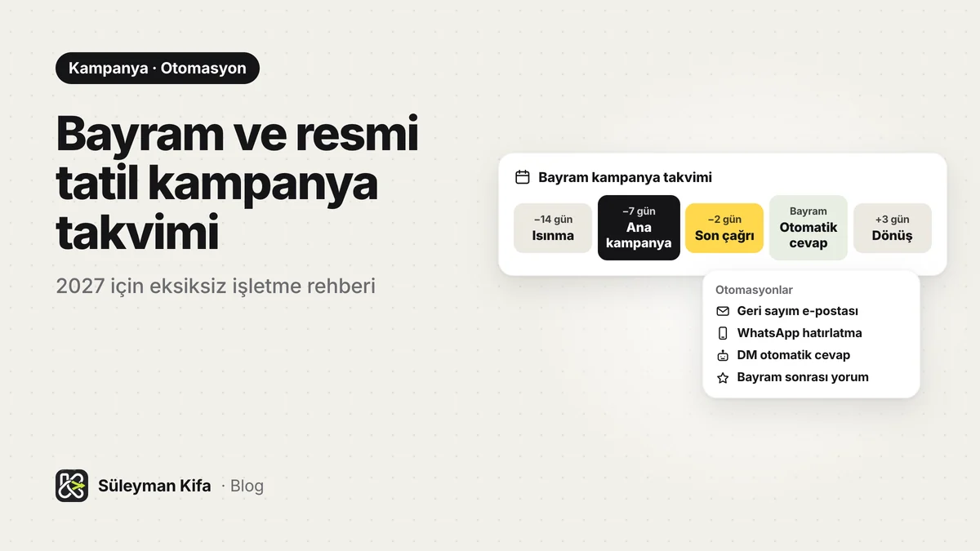The width and height of the screenshot is (980, 551).
Task: Click the Kampanya · Otomasyon tag pill
Action: [158, 68]
